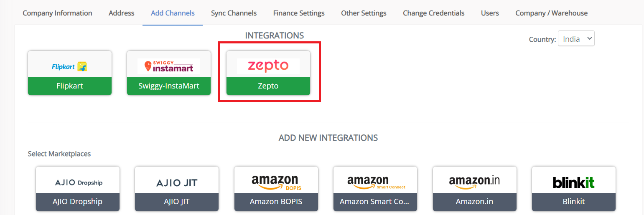Choose the Amazon BOPIS logo tile
This screenshot has height=215, width=644.
coord(276,182)
